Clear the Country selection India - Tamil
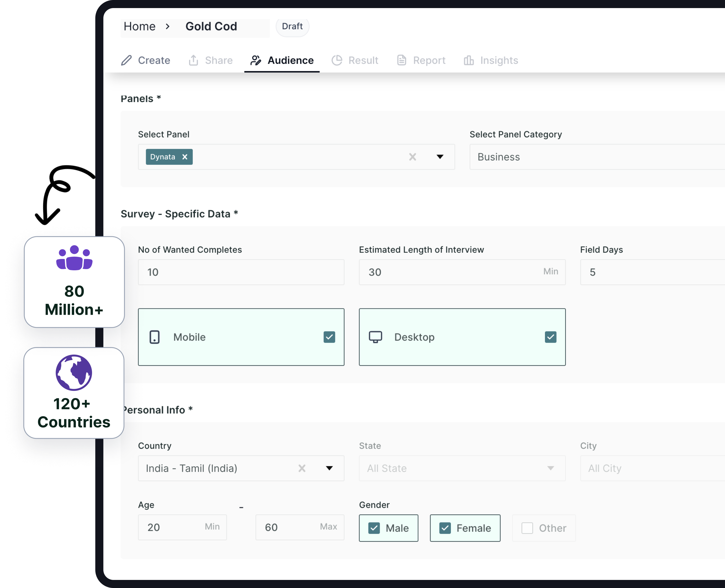Image resolution: width=725 pixels, height=588 pixels. tap(302, 468)
